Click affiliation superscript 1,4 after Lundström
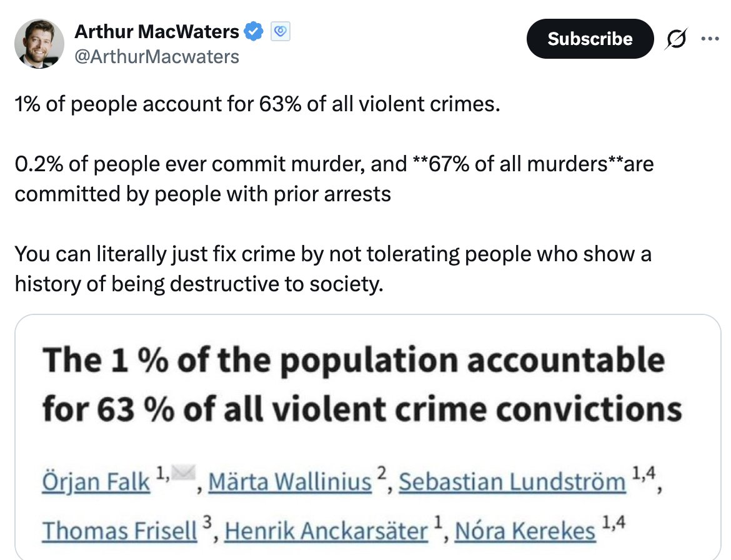The height and width of the screenshot is (560, 731). coord(644,473)
